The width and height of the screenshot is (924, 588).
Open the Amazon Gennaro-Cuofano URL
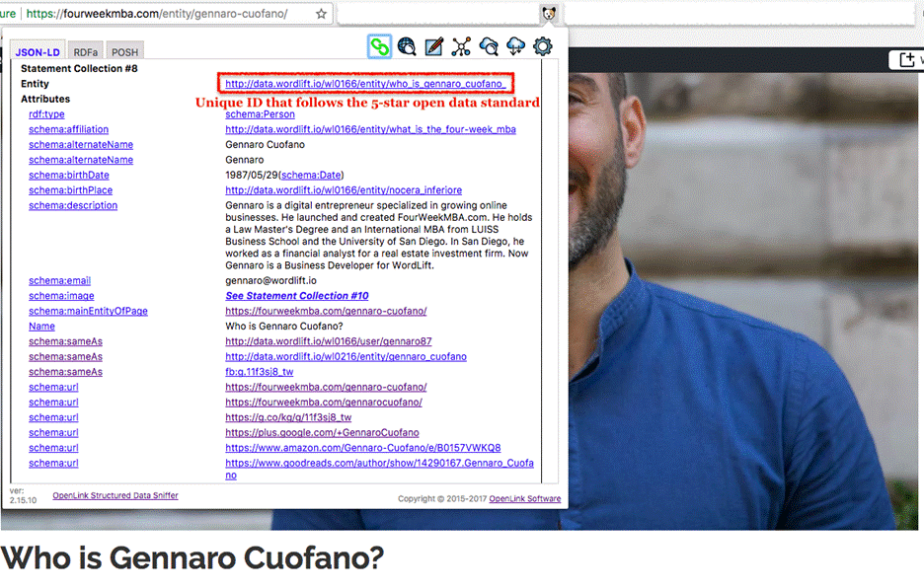(x=362, y=448)
